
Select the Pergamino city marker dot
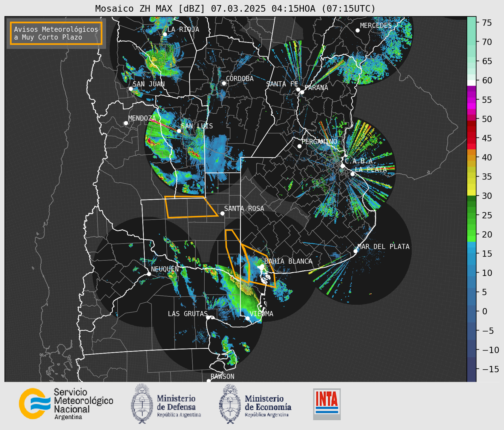click(299, 146)
